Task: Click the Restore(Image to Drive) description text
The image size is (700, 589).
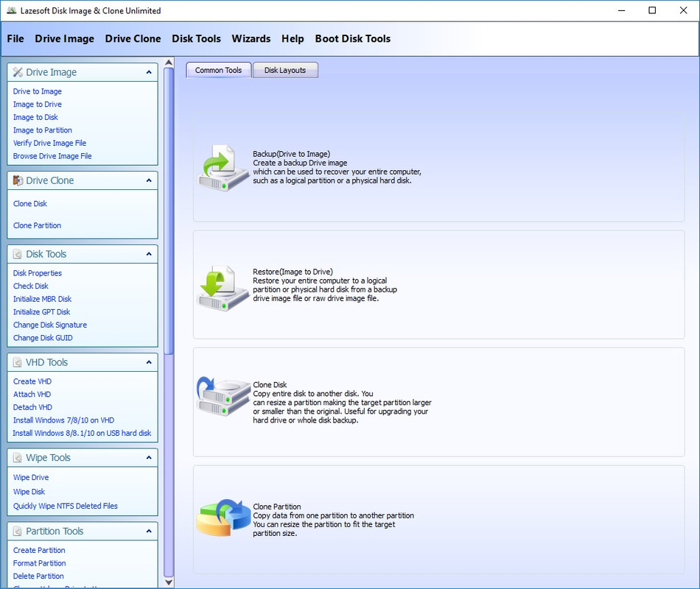Action: click(x=325, y=285)
